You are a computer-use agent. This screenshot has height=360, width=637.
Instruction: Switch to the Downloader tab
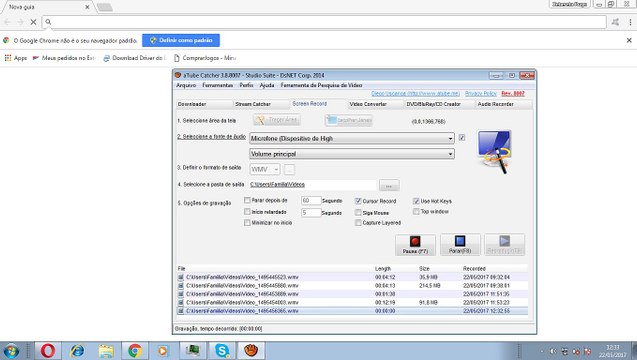point(204,104)
